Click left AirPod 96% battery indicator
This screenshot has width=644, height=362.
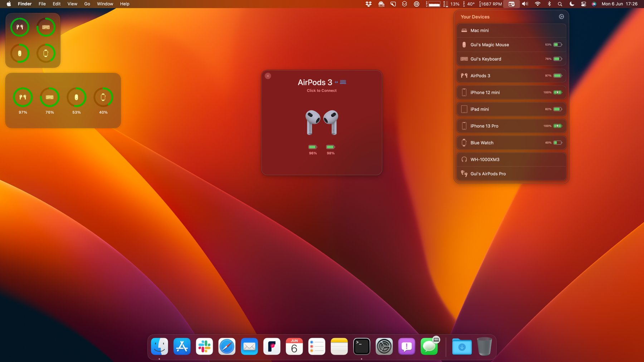(313, 150)
